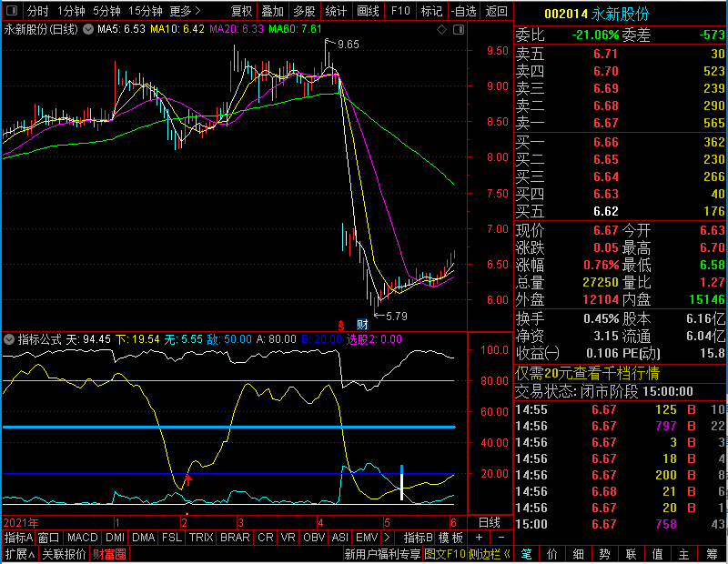This screenshot has height=564, width=728.
Task: Open the 复权 adjustment option
Action: coord(242,11)
